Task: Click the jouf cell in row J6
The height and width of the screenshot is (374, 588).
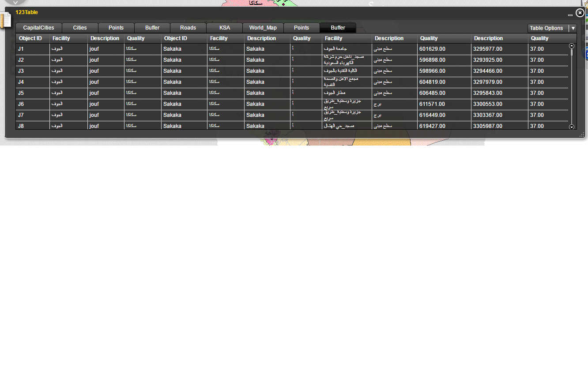Action: click(106, 104)
